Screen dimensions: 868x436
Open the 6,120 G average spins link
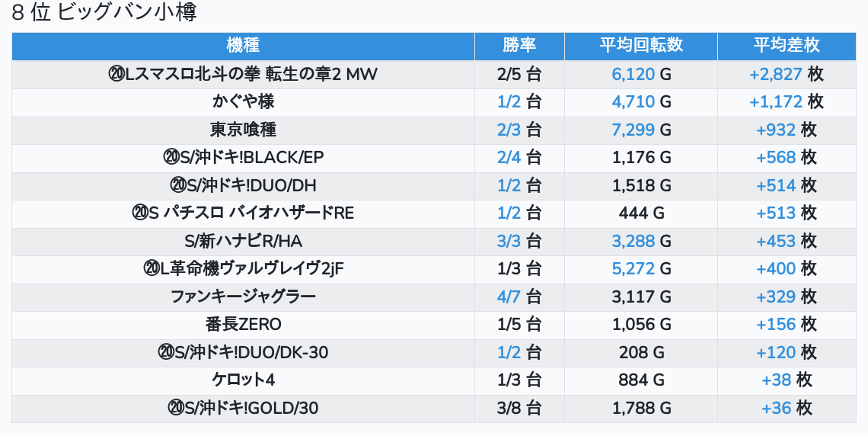pos(633,74)
